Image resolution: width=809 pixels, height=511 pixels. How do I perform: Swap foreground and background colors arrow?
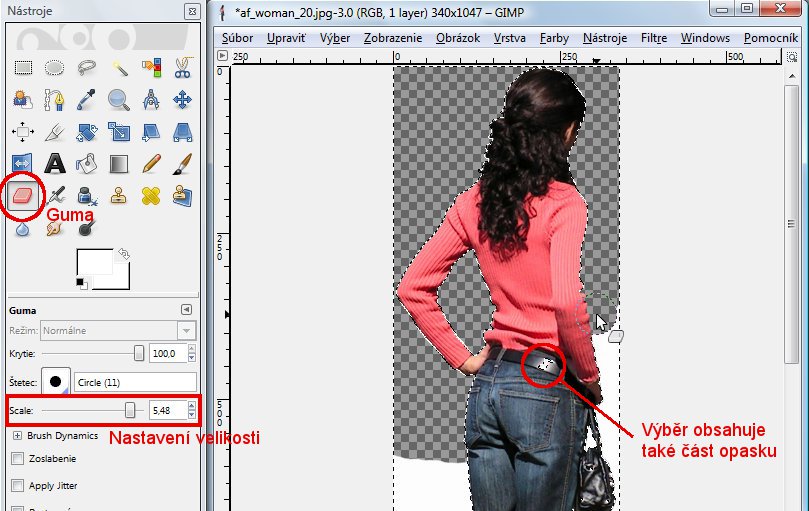coord(124,253)
